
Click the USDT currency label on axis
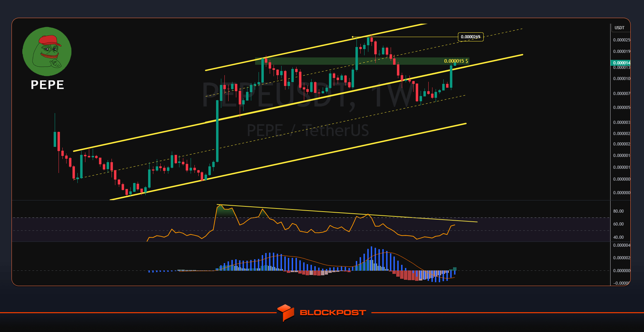(x=619, y=28)
